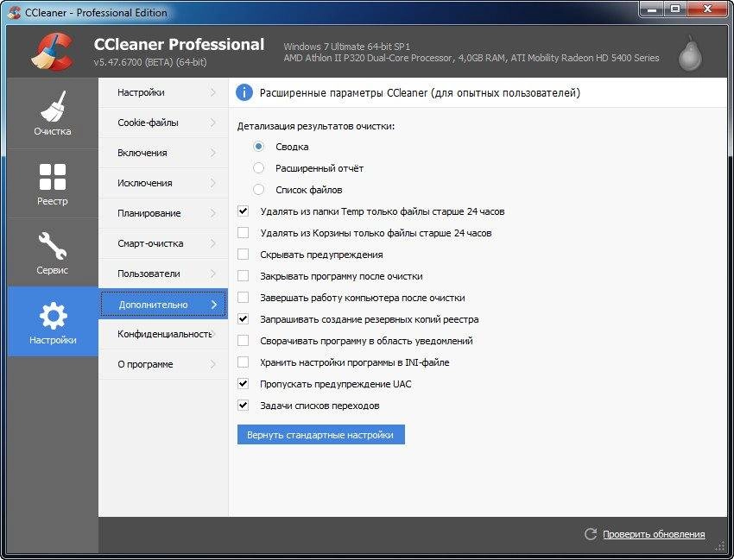Image resolution: width=734 pixels, height=560 pixels.
Task: Maximize the CCleaner window
Action: point(675,9)
